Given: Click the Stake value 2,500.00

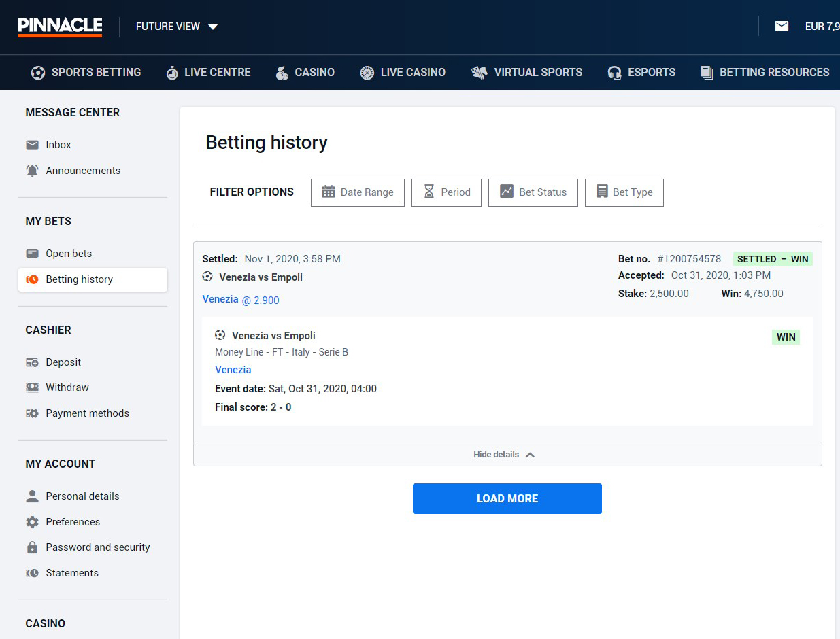Looking at the screenshot, I should coord(669,294).
